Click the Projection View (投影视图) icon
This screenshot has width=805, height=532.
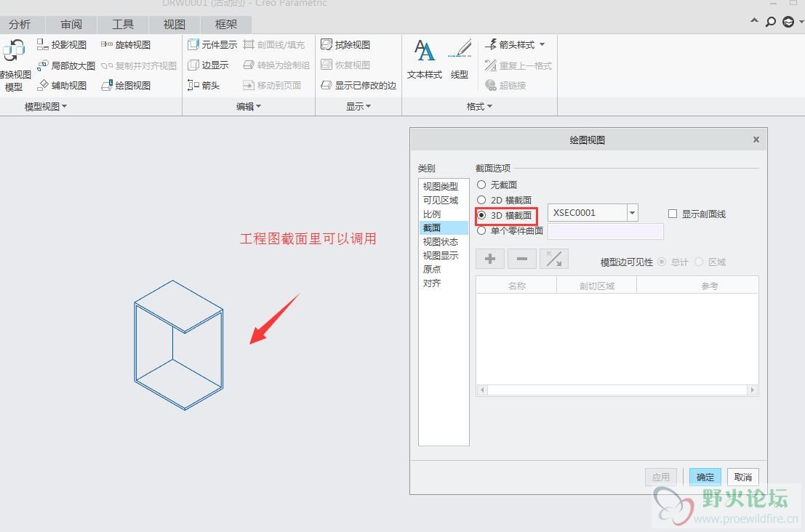[43, 44]
